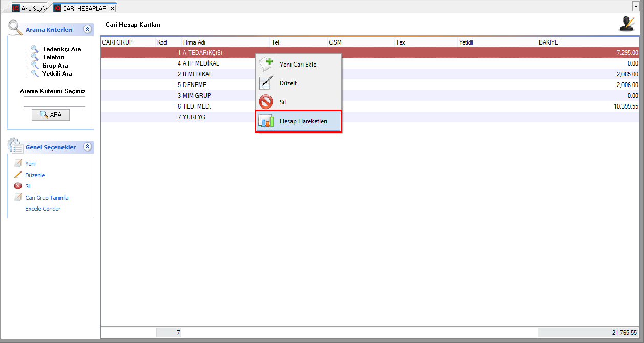Focus the Arama Kriterini Seçiniz text field
644x343 pixels.
(54, 102)
